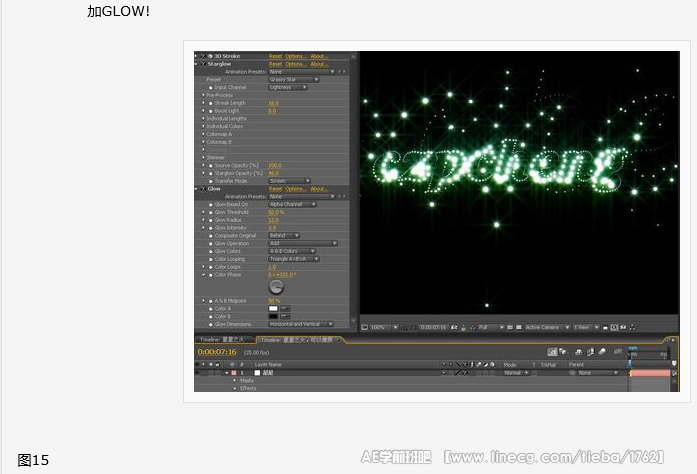
Task: Open the Glow Based On dropdown
Action: (x=292, y=204)
